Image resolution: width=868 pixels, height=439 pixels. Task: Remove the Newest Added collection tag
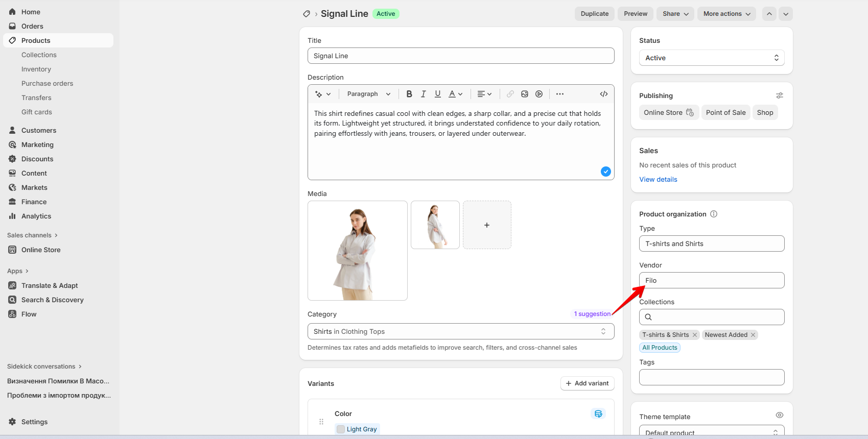click(x=753, y=335)
